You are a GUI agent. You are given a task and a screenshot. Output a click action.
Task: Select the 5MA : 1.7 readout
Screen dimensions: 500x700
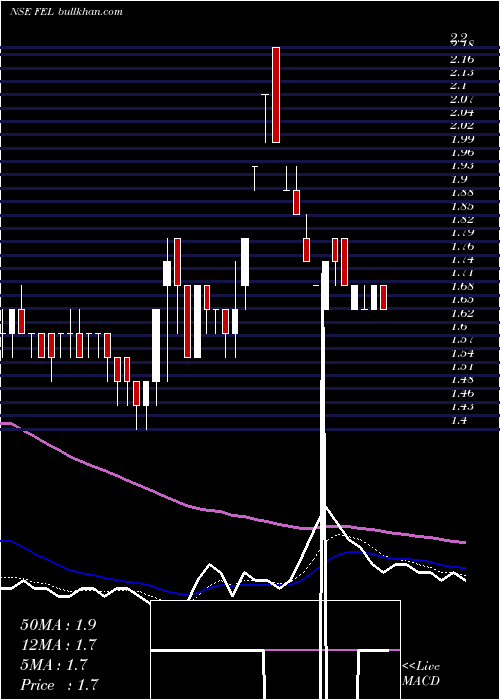tap(54, 665)
